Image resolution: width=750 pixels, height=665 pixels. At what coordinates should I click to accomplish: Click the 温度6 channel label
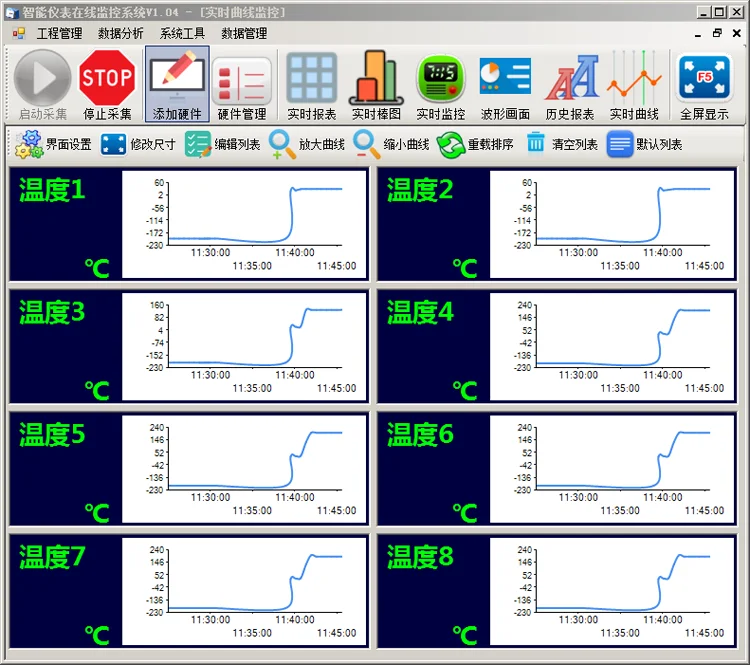(x=420, y=434)
